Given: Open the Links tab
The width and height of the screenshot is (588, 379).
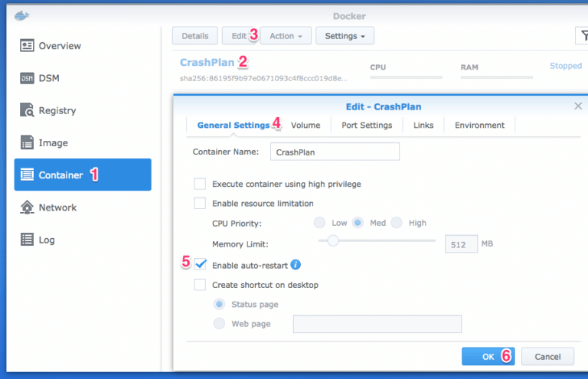Looking at the screenshot, I should coord(423,126).
